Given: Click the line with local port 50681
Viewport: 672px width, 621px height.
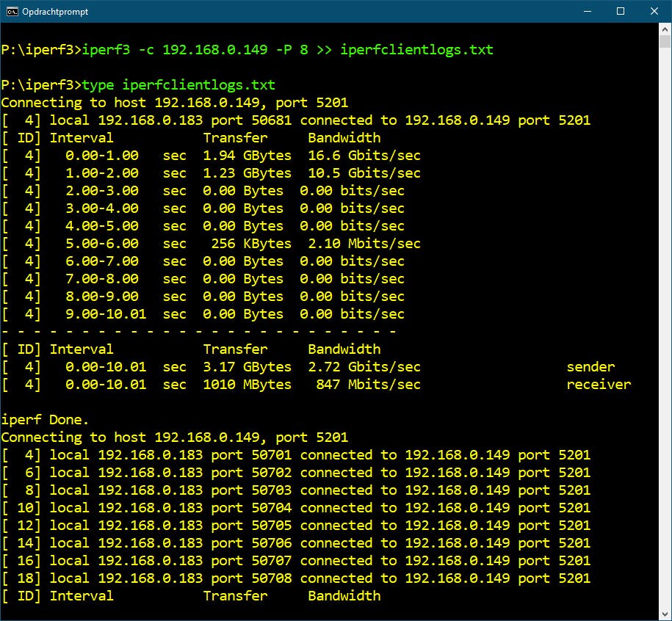Looking at the screenshot, I should pyautogui.click(x=296, y=120).
